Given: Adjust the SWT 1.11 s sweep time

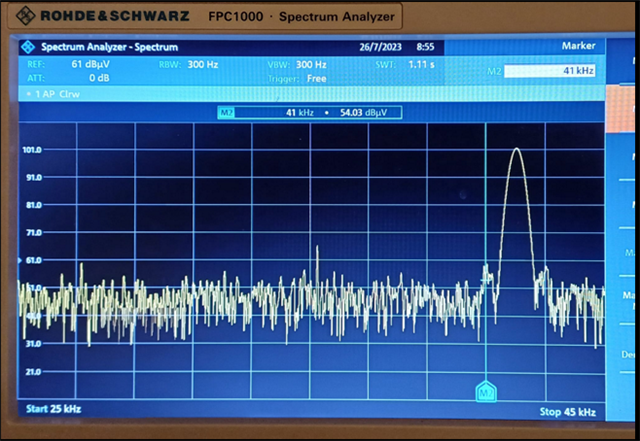Looking at the screenshot, I should (405, 65).
